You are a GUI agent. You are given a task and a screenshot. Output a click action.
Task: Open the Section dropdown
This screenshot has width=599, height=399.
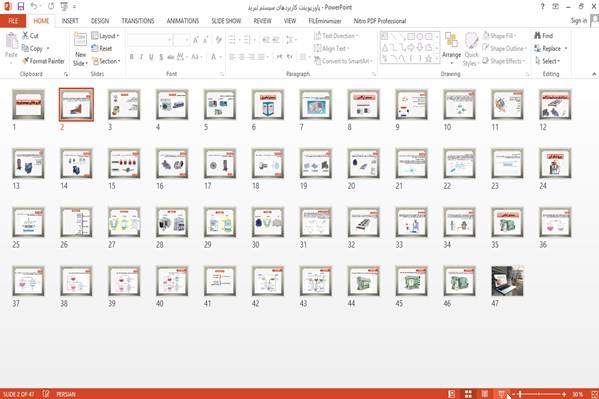click(106, 61)
